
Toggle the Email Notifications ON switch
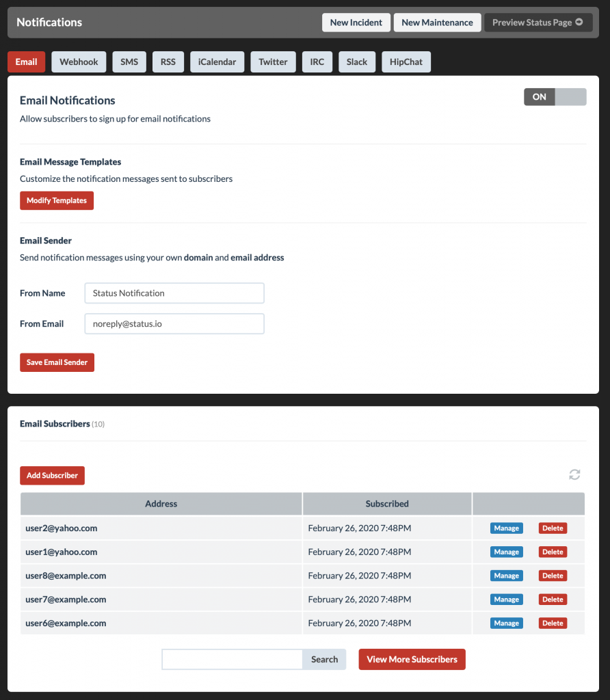click(555, 97)
